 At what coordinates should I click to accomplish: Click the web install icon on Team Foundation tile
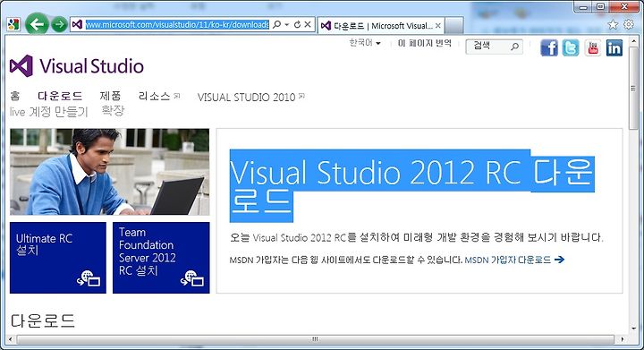(x=191, y=278)
